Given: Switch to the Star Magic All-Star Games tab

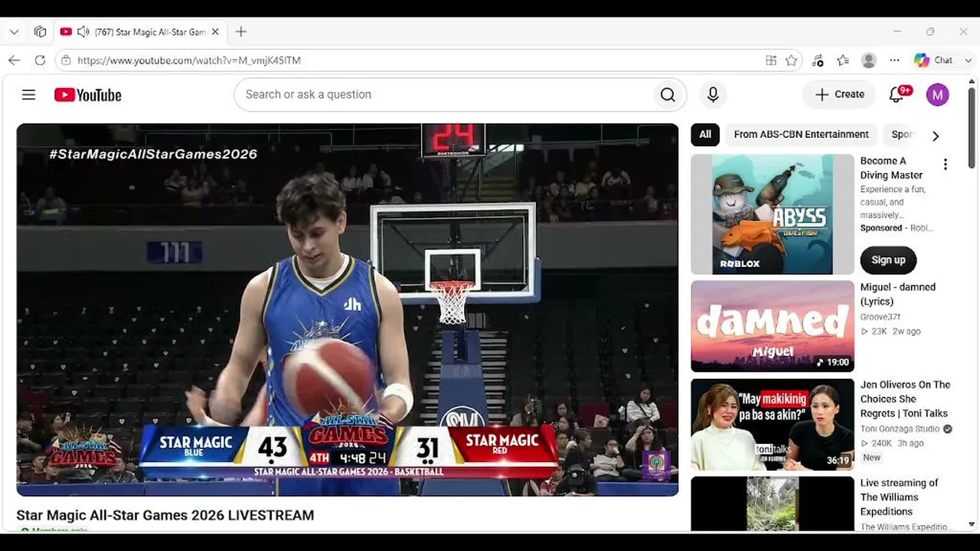Looking at the screenshot, I should pos(139,32).
